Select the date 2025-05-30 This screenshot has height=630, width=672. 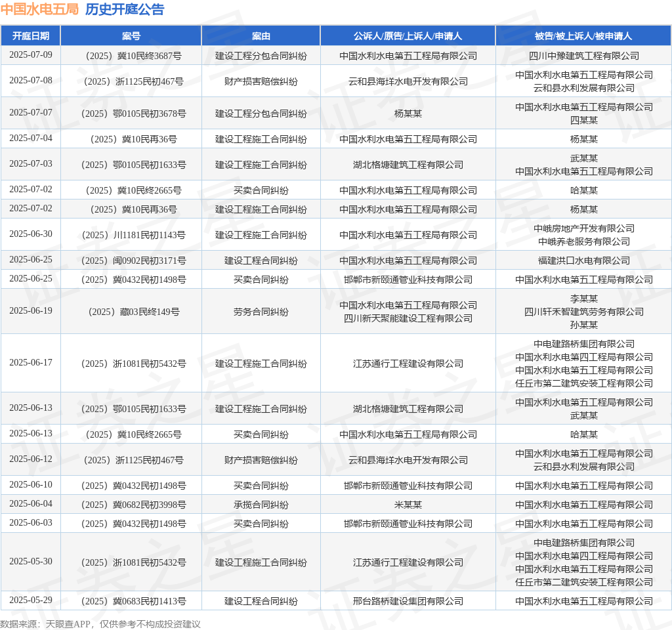point(30,562)
